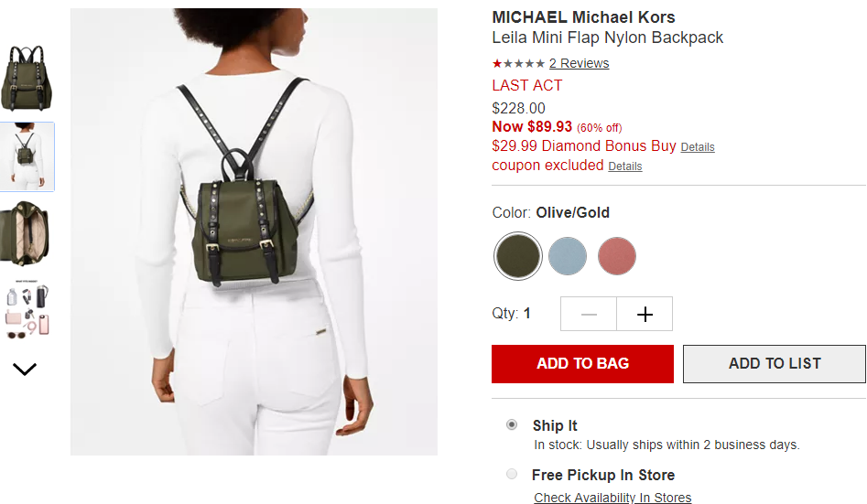View the what-fits-inside items thumbnail
Screen dimensions: 867x504
pyautogui.click(x=27, y=309)
